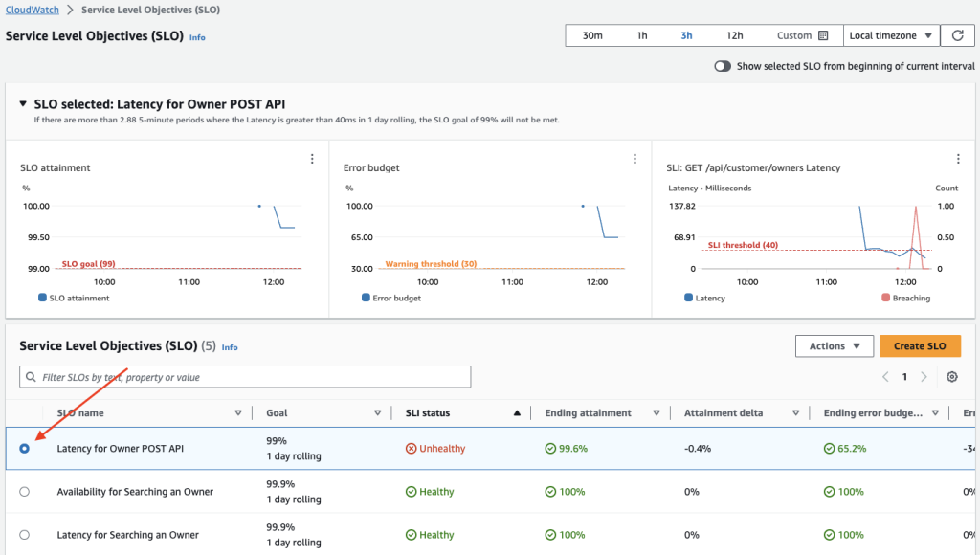This screenshot has width=980, height=555.
Task: Open the SLI Latency chart options menu
Action: tap(958, 159)
